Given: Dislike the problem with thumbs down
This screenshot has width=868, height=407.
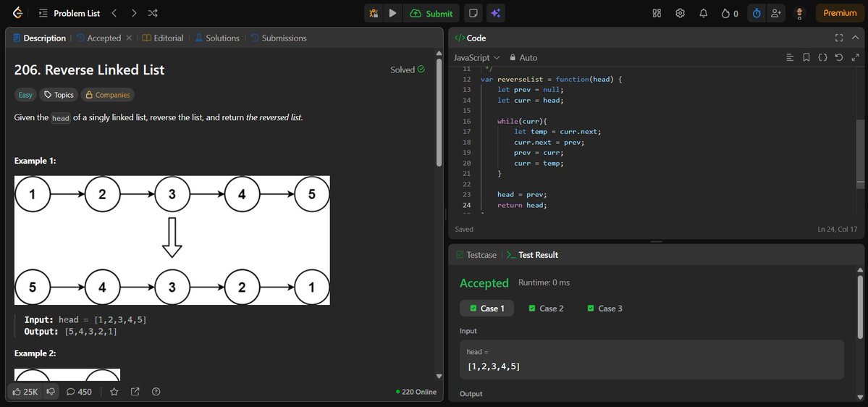Looking at the screenshot, I should point(51,392).
